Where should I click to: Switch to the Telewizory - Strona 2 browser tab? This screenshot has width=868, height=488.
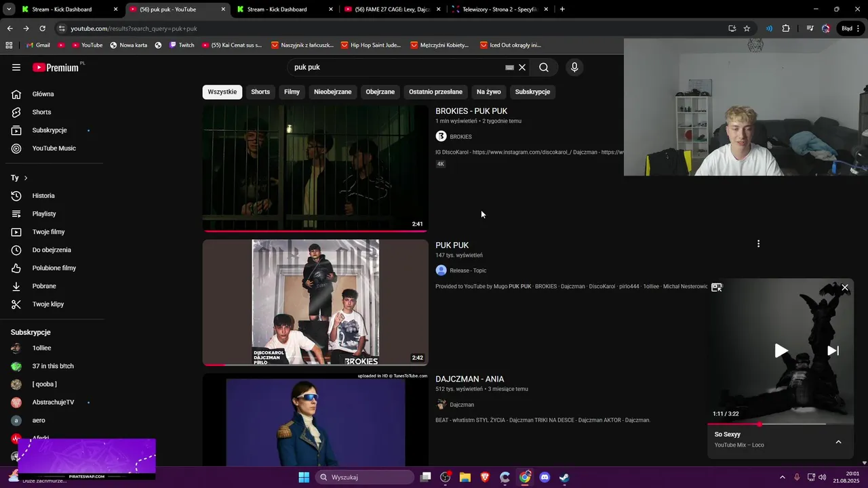tap(500, 9)
